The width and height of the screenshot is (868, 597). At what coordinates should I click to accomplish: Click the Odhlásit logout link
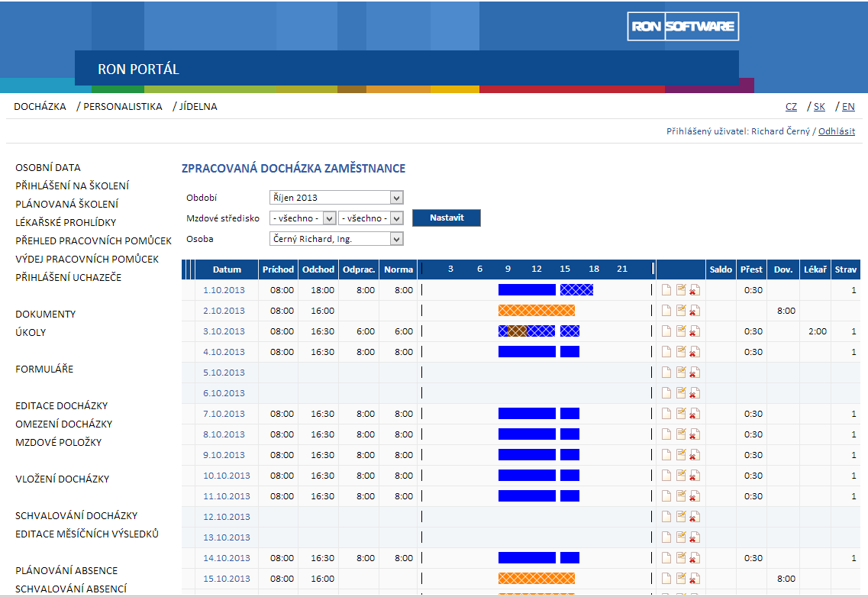pos(837,131)
